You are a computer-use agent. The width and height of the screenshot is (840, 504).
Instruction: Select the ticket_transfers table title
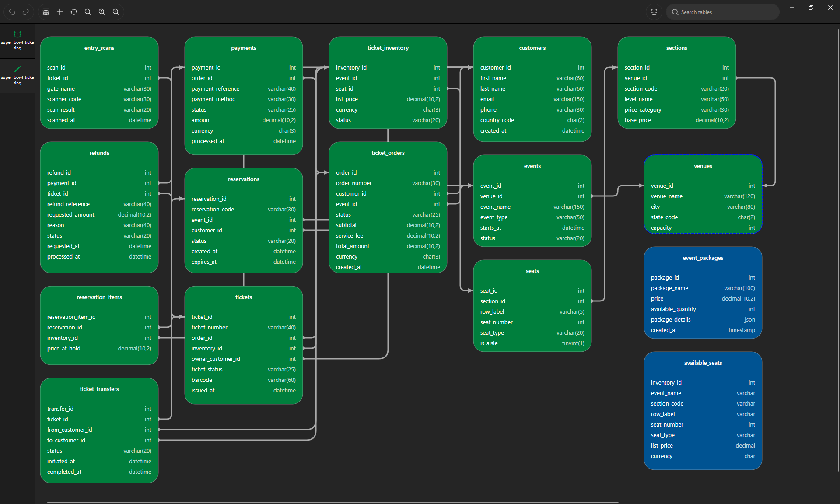[99, 389]
